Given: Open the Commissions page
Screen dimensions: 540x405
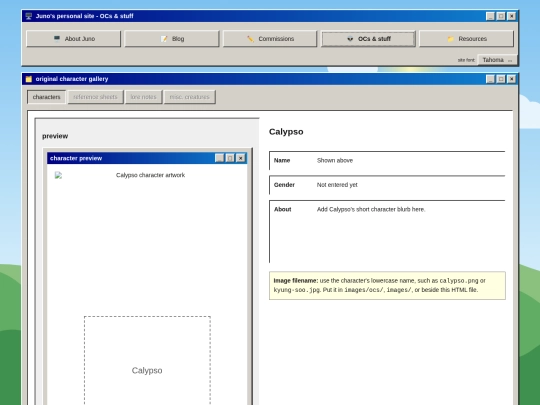Looking at the screenshot, I should (x=270, y=39).
